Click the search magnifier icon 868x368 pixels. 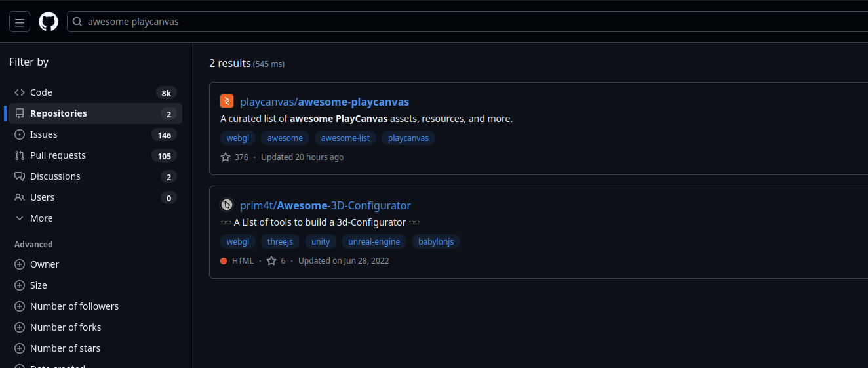point(77,22)
